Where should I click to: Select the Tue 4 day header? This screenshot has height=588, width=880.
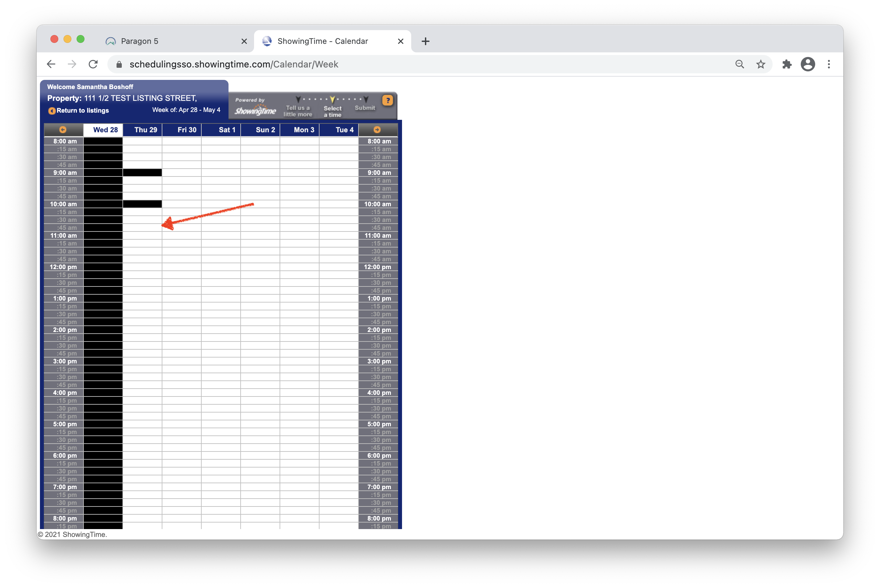point(339,130)
